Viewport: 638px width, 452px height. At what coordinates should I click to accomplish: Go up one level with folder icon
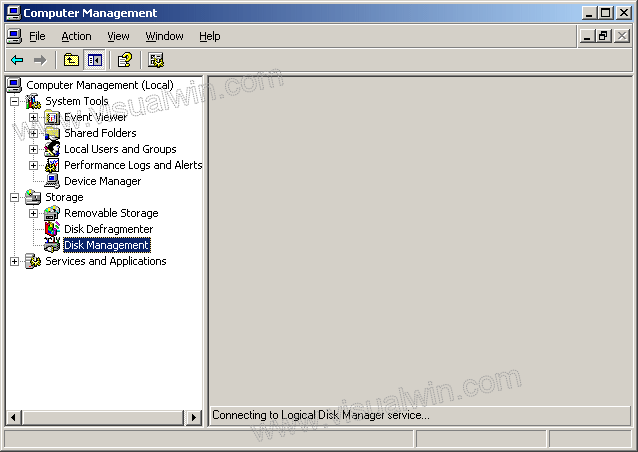coord(71,60)
